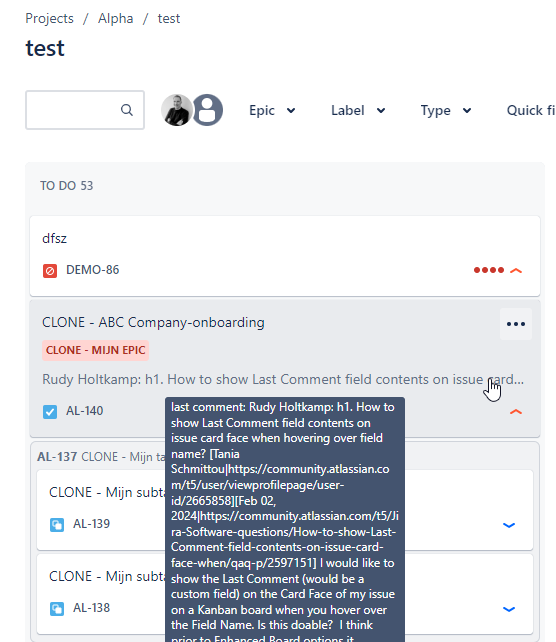Open the Alpha breadcrumb link
This screenshot has height=642, width=556.
[115, 18]
